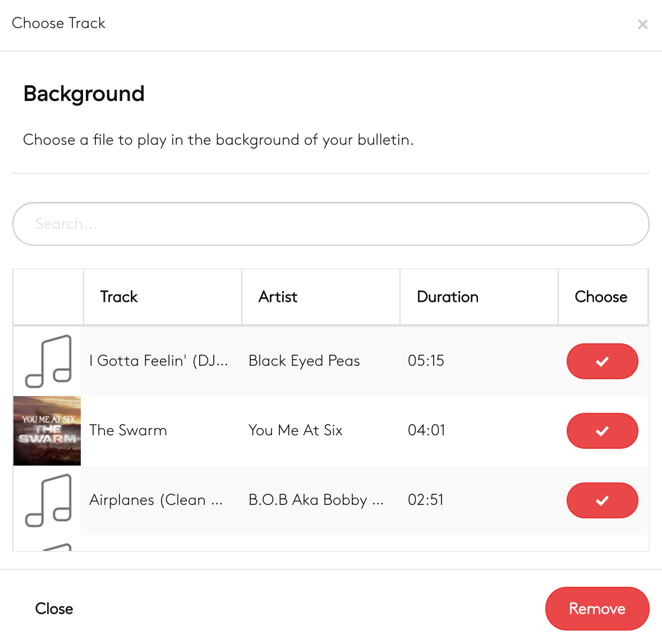The image size is (662, 644).
Task: Click the Artist column header
Action: click(278, 297)
